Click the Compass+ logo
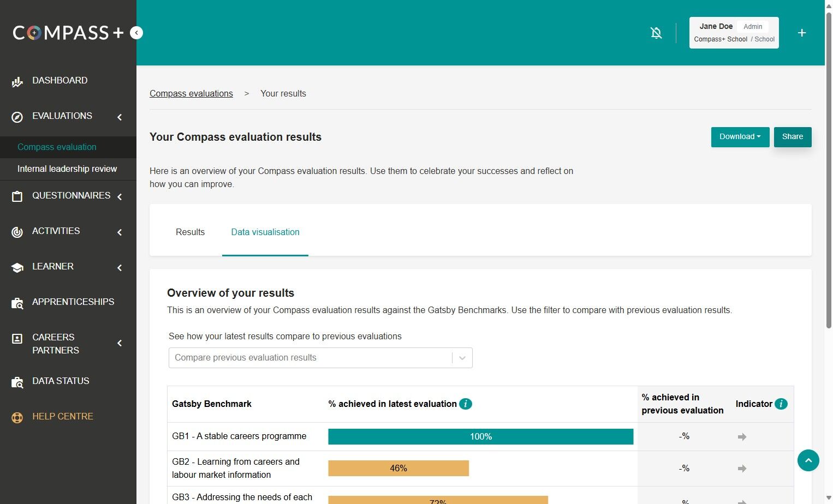This screenshot has width=833, height=504. [x=68, y=33]
